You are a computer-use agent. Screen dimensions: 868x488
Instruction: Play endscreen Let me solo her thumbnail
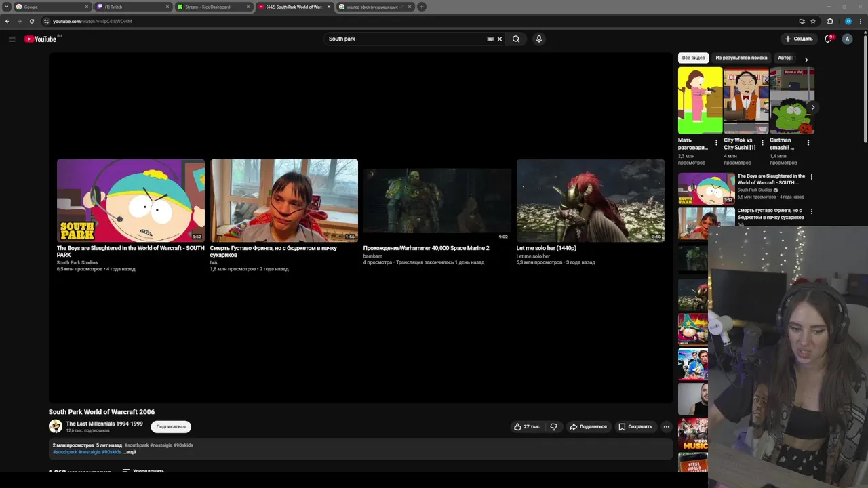(x=591, y=201)
